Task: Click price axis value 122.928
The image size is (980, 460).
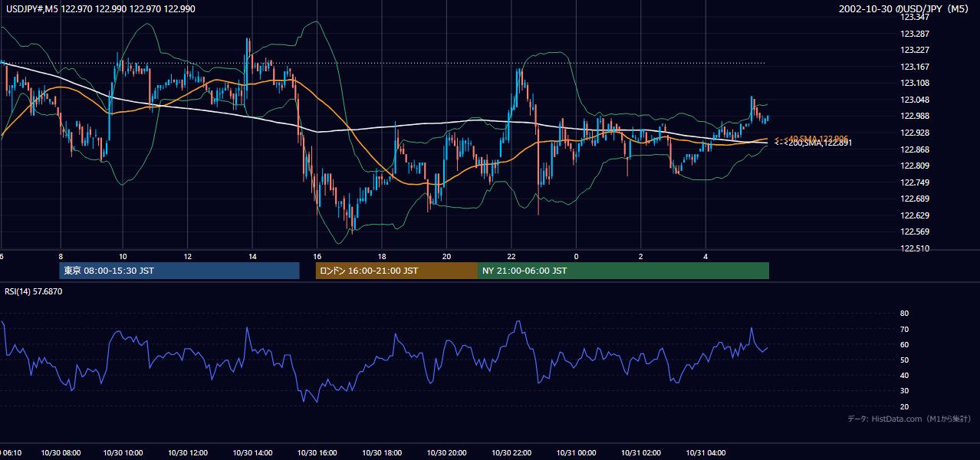Action: pyautogui.click(x=915, y=133)
